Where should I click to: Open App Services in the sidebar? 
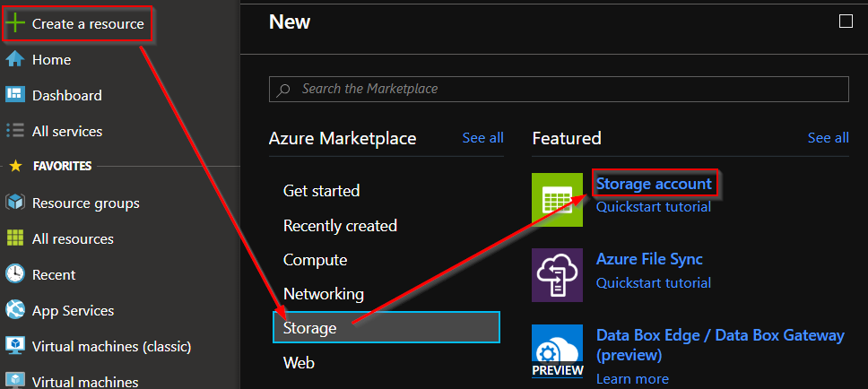click(x=73, y=310)
